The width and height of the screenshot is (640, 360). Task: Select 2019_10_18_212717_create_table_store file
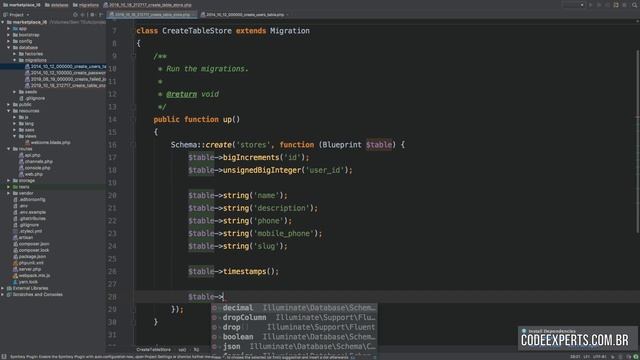point(65,85)
